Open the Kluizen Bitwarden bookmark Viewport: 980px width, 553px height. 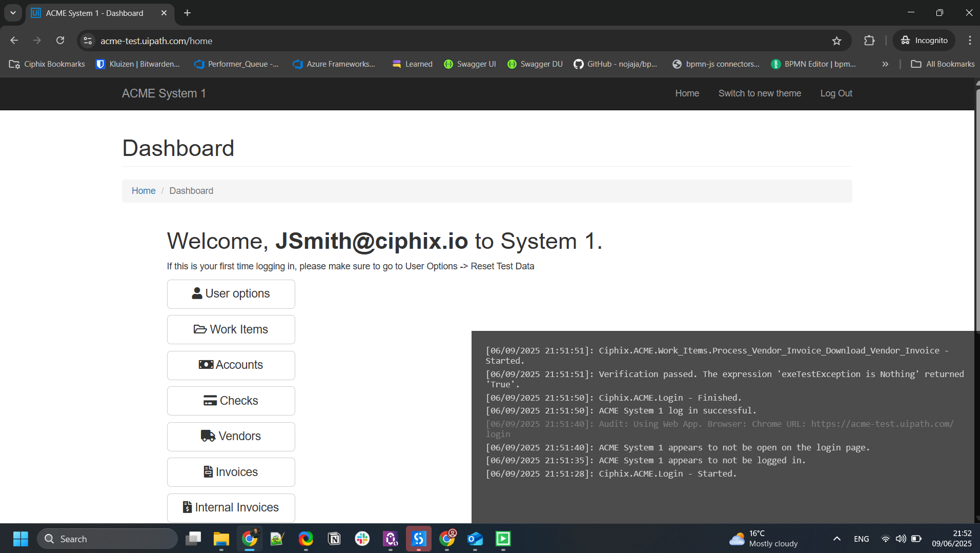coord(138,64)
